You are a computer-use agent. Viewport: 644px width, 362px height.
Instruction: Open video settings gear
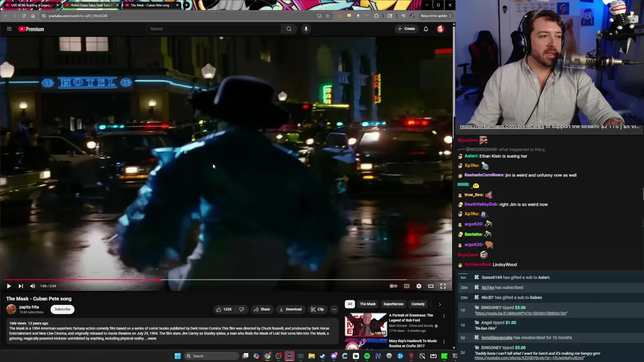pos(419,286)
